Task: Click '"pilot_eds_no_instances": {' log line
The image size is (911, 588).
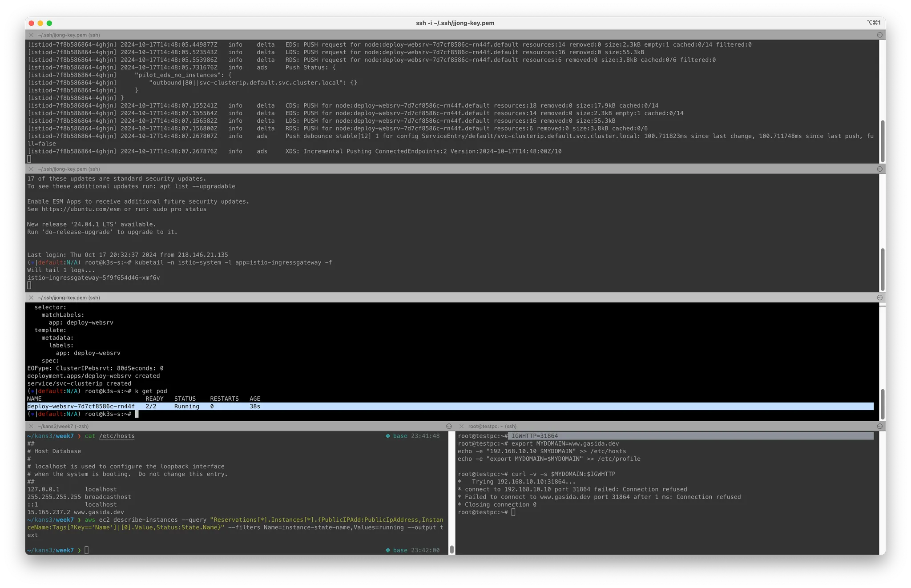Action: (183, 75)
